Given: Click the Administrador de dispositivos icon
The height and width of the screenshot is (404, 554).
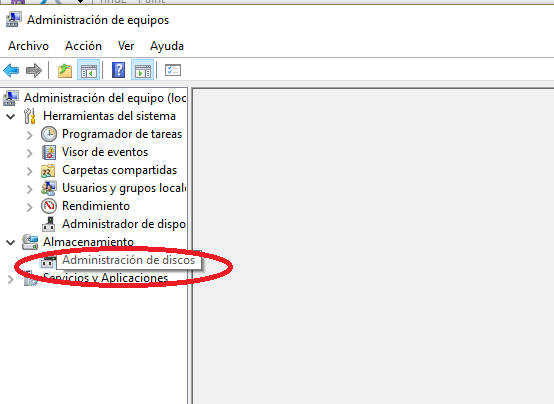Looking at the screenshot, I should (49, 224).
